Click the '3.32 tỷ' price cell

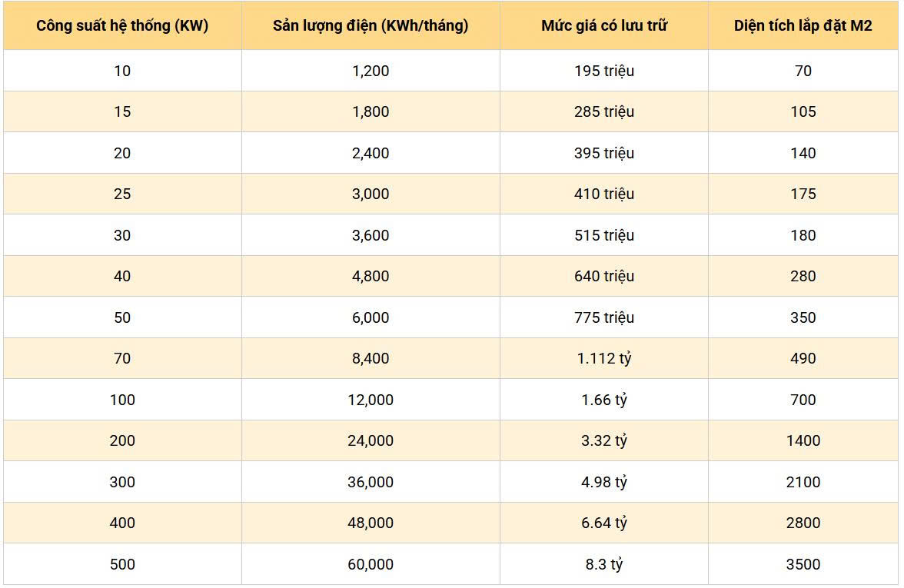point(604,440)
